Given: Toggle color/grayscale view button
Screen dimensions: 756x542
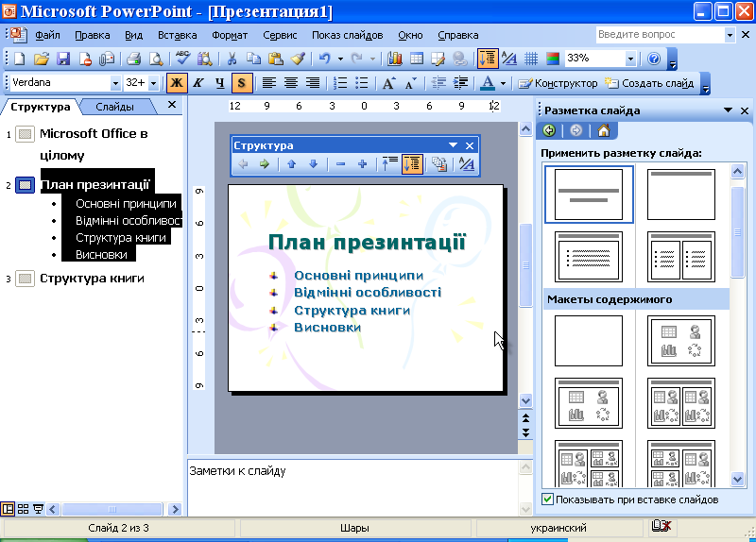Looking at the screenshot, I should coord(553,59).
